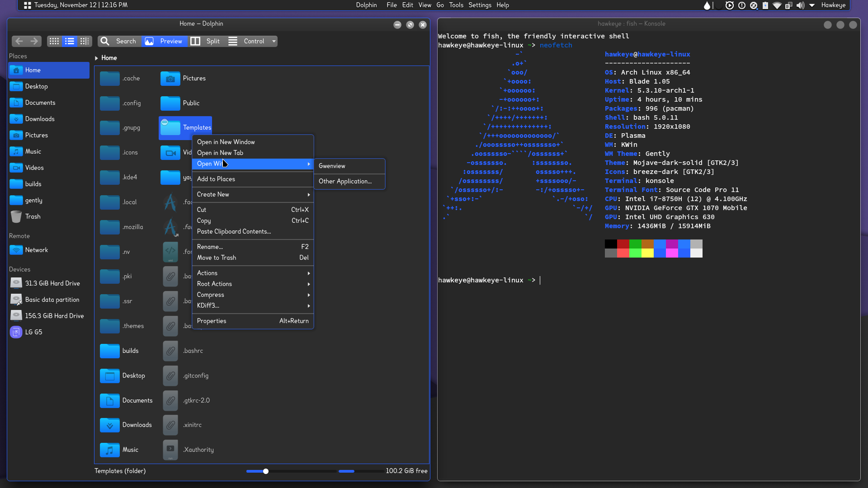Screen dimensions: 868x488
Task: Click the Konsole prompt input line
Action: pos(648,280)
